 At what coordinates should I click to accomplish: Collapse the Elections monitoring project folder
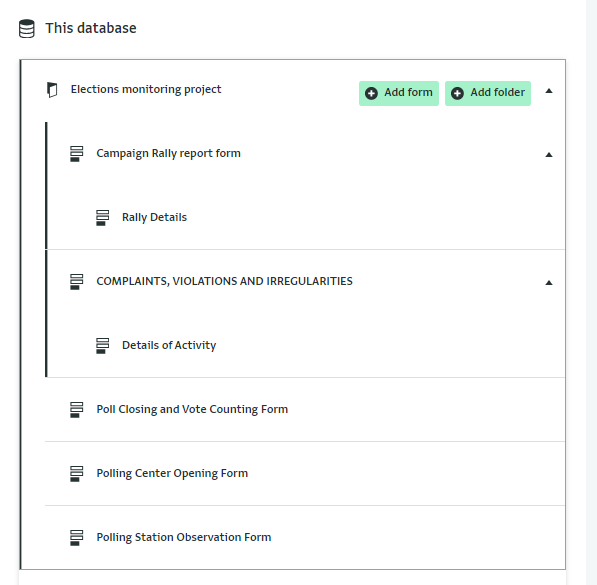click(549, 91)
